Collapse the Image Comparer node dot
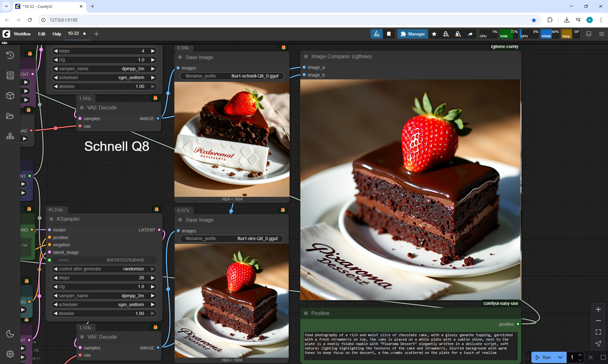 [306, 56]
